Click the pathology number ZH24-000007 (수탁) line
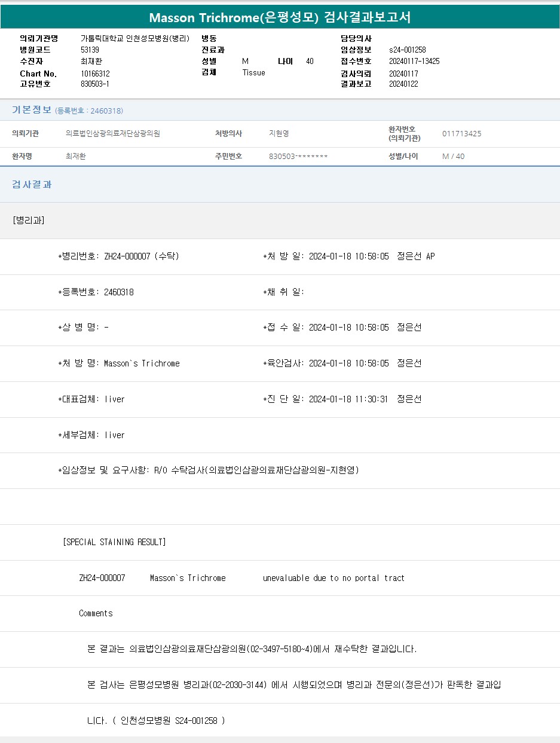This screenshot has height=743, width=560. tap(118, 256)
